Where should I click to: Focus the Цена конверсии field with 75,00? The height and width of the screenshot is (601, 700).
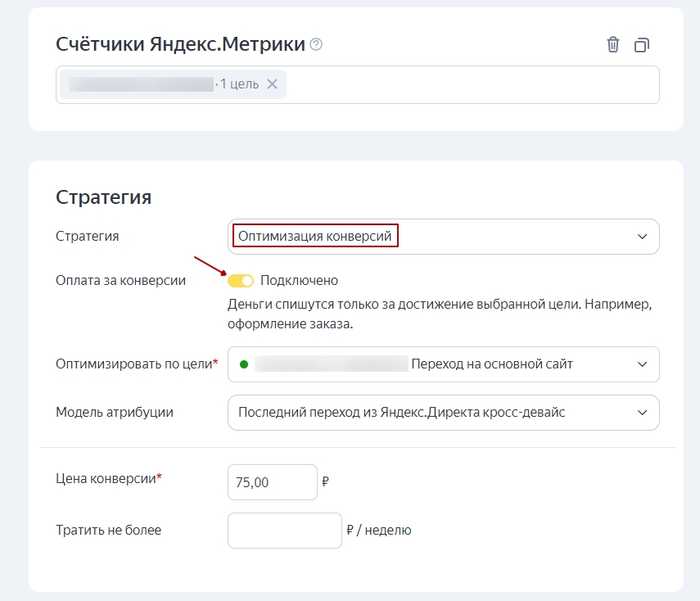[272, 482]
